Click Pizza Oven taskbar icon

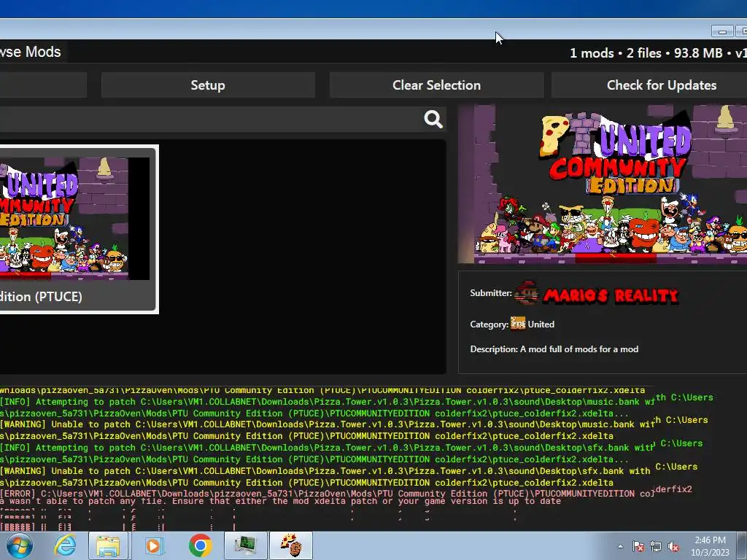(x=291, y=545)
